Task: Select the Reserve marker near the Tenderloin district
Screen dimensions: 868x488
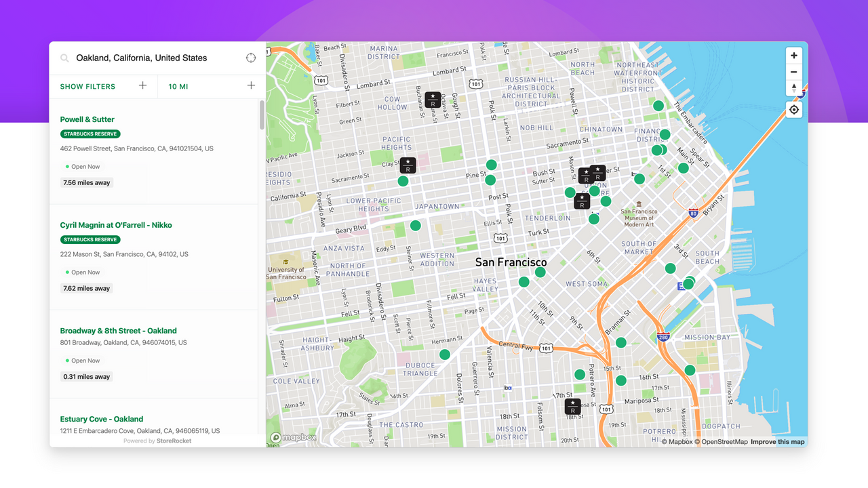Action: [582, 201]
